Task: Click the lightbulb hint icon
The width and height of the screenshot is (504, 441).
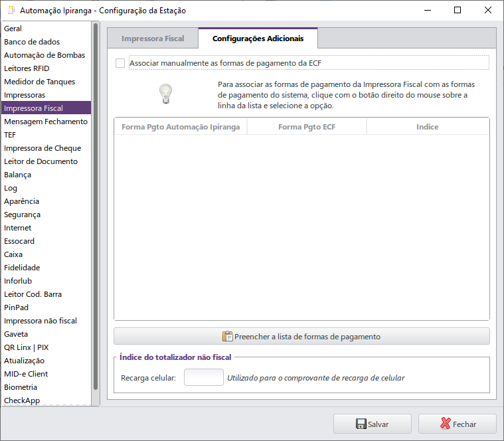Action: [166, 94]
